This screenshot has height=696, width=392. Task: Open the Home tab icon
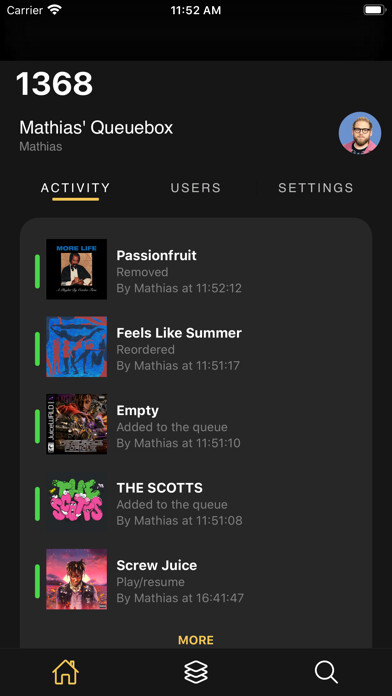click(65, 672)
